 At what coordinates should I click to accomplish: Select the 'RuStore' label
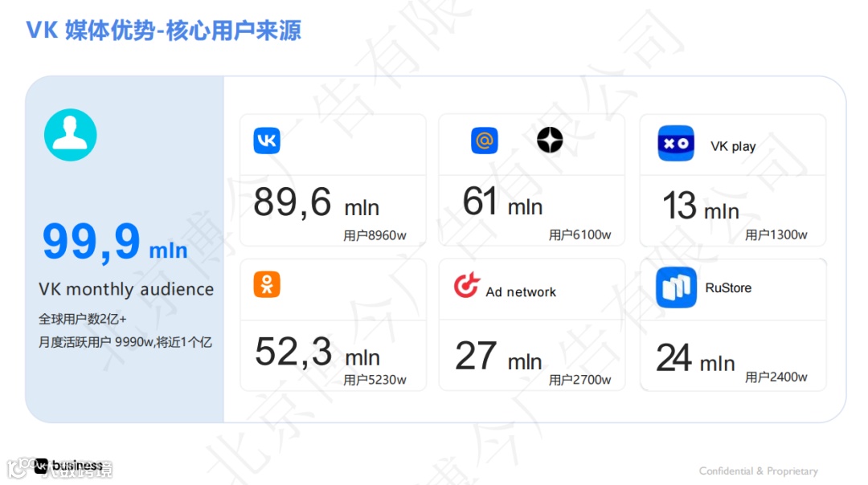(x=728, y=288)
